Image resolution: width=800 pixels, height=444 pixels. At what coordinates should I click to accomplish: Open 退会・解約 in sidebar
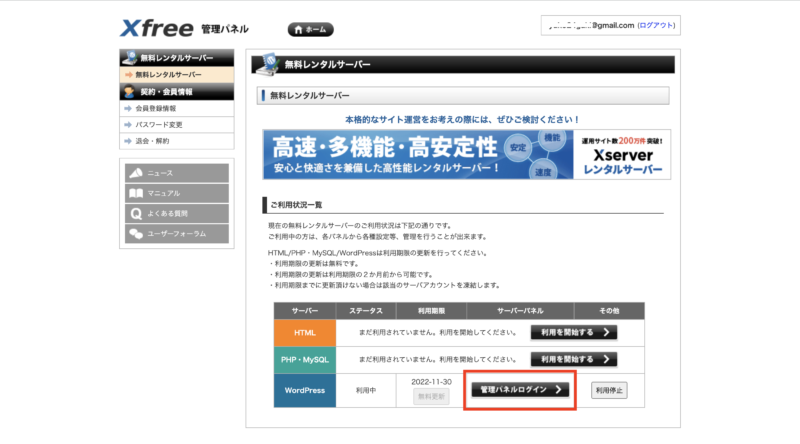point(177,141)
